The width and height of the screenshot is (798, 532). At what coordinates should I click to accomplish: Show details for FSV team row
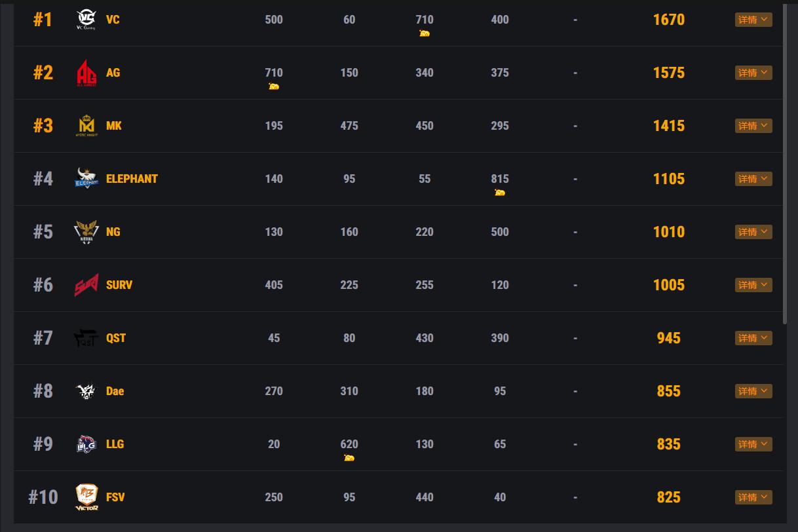point(753,497)
